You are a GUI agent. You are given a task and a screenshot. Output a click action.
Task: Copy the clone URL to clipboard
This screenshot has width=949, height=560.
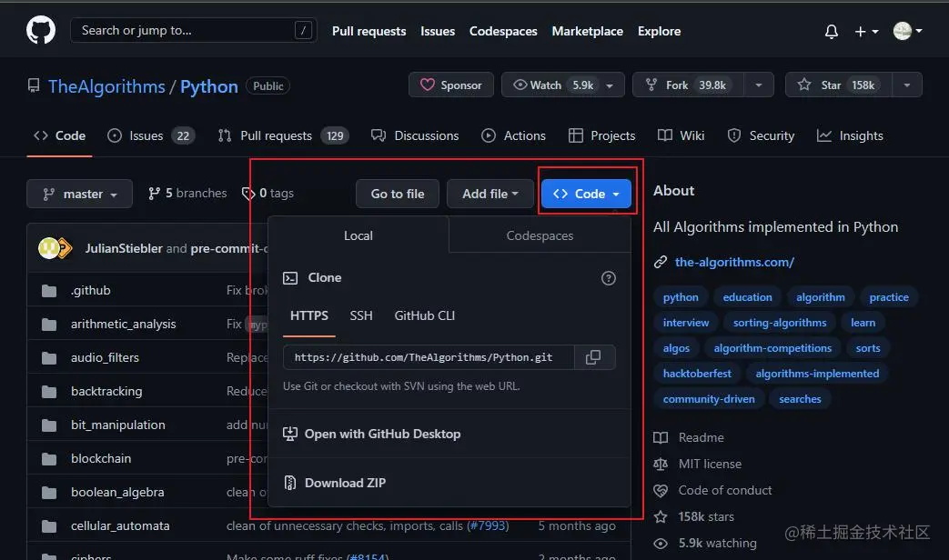tap(594, 357)
